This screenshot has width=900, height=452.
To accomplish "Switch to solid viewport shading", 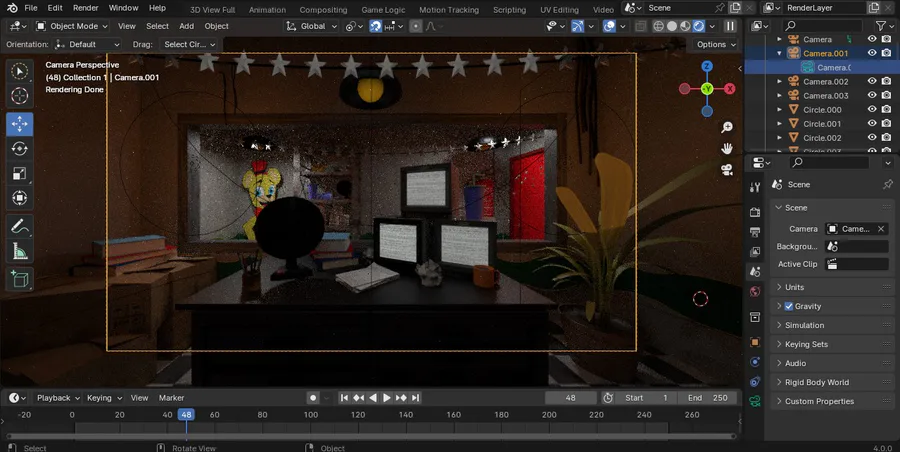I will (x=672, y=26).
